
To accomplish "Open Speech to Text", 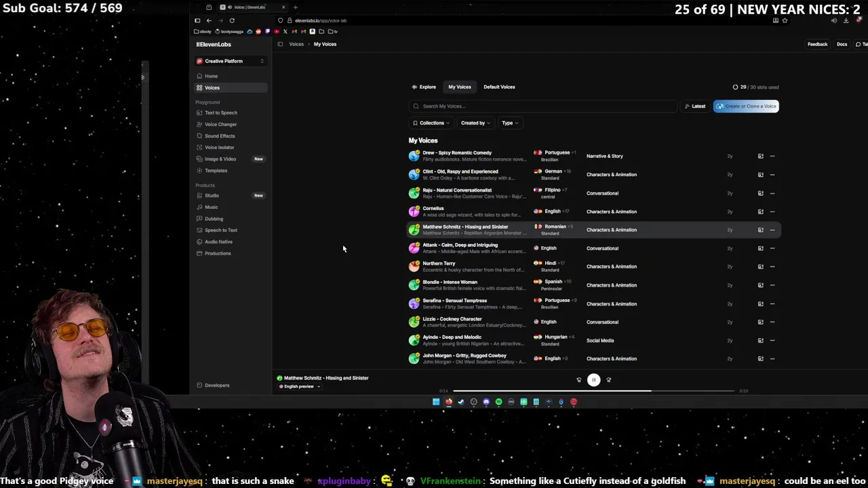I will (230, 230).
